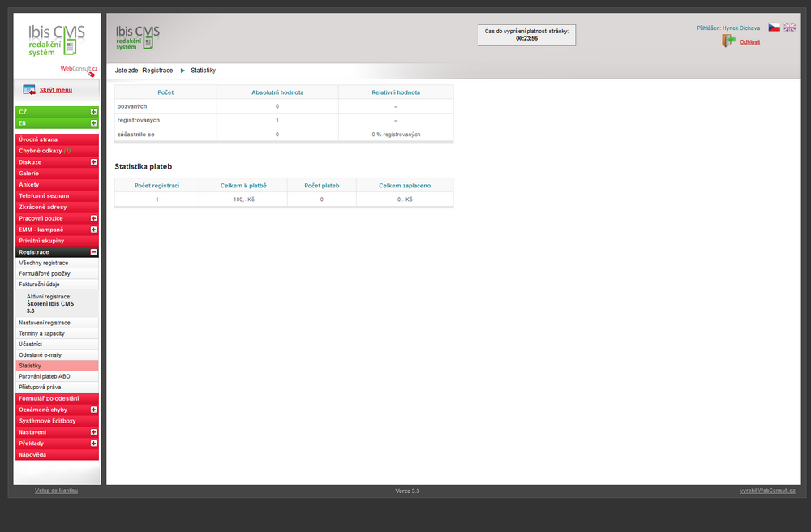
Task: Expand the CZ section
Action: click(93, 112)
